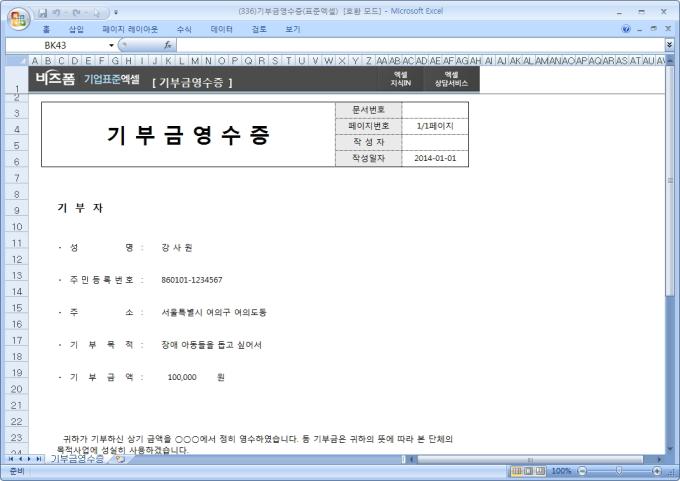Click the zoom in plus button

[x=656, y=471]
